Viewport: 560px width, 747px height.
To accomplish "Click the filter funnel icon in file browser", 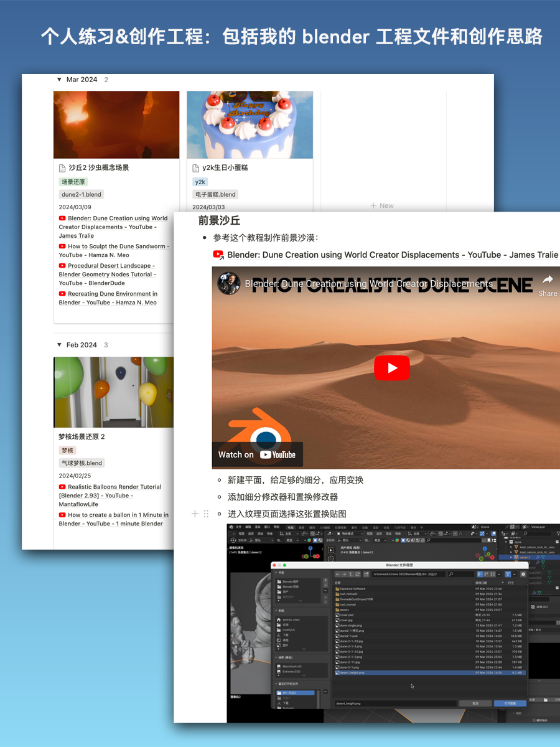I will [x=508, y=574].
